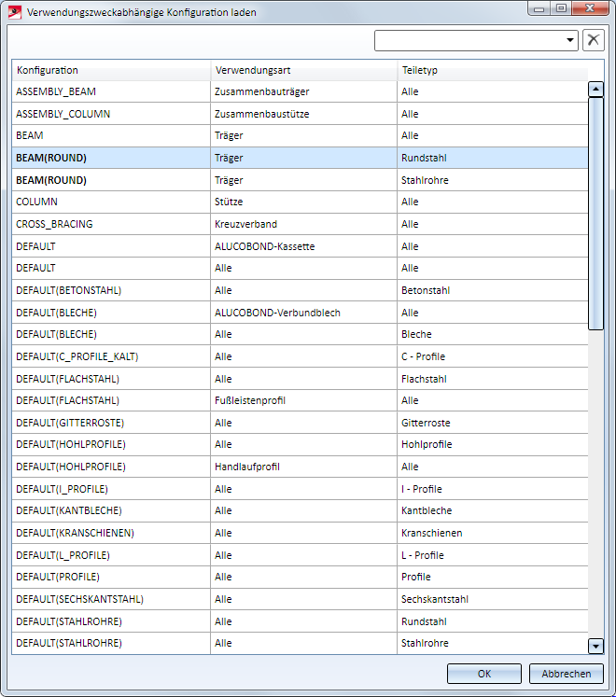Open the filter dropdown arrow at top
The height and width of the screenshot is (697, 616).
[x=570, y=41]
